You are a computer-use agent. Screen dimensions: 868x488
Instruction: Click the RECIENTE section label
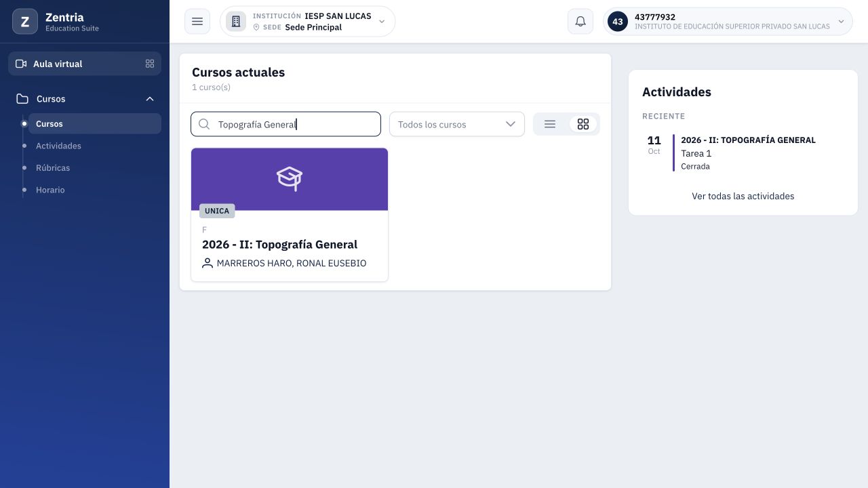[664, 116]
